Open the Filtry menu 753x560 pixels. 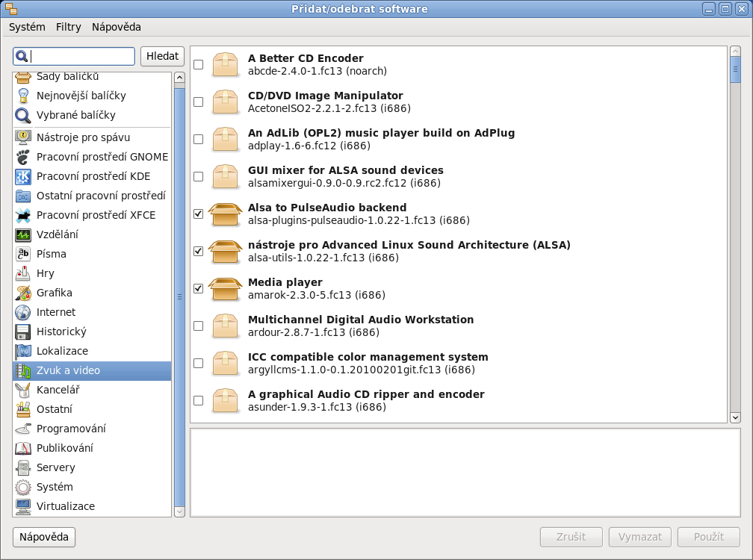[x=68, y=27]
